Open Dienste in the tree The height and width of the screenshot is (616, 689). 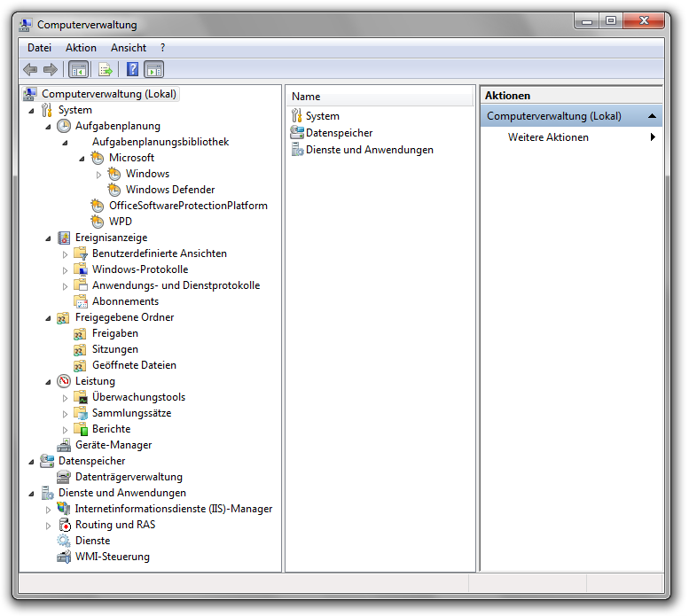[92, 541]
